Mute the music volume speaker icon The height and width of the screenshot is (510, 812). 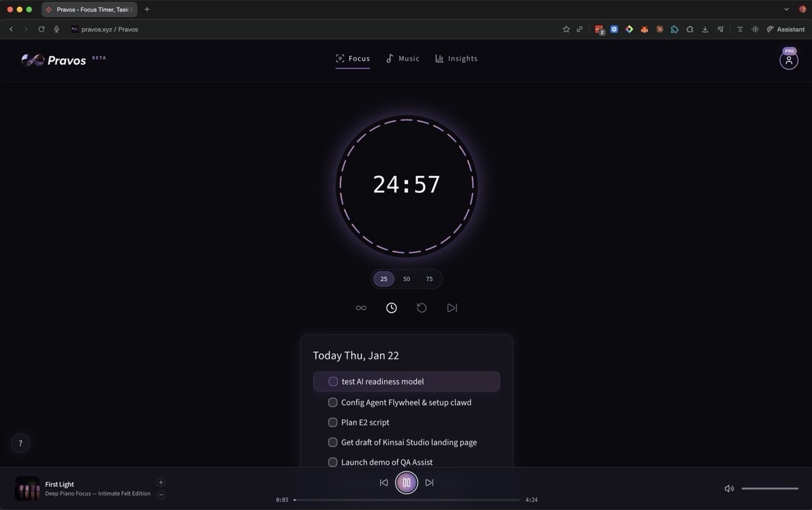click(729, 488)
